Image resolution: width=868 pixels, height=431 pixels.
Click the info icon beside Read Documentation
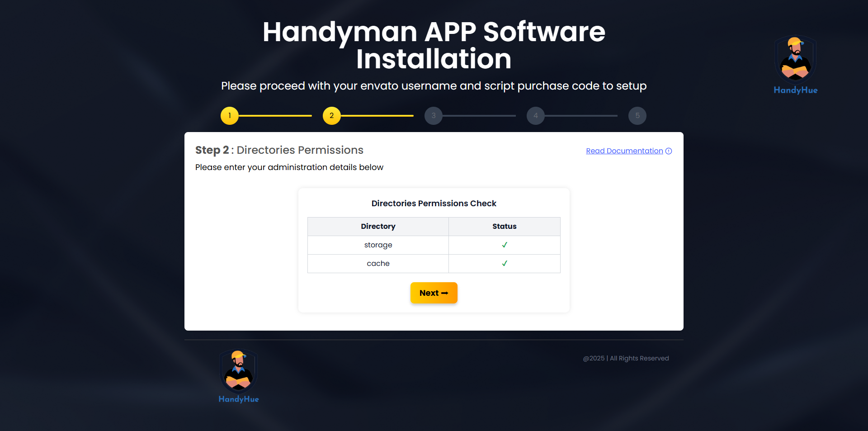[x=669, y=151]
